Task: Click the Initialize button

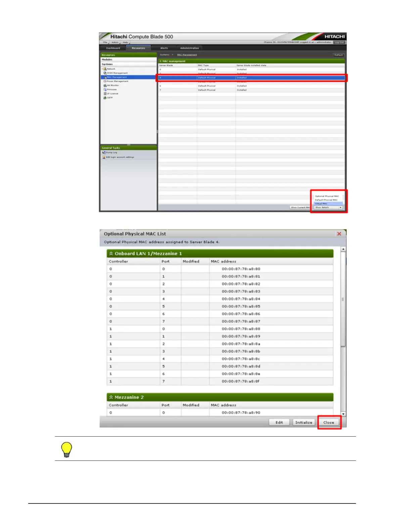Action: point(304,423)
